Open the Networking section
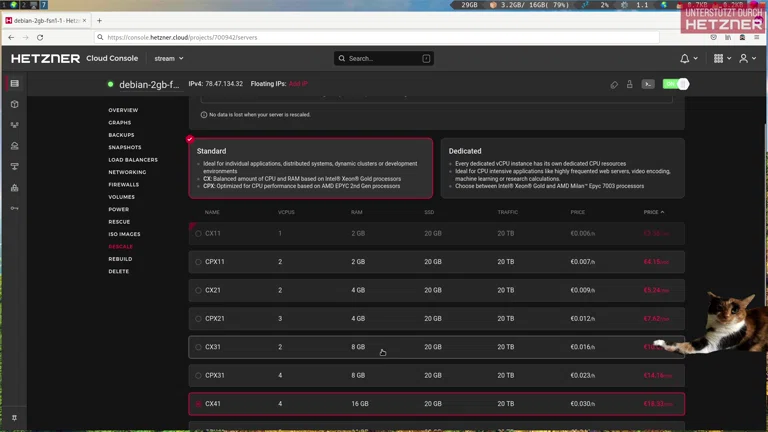Viewport: 768px width, 432px height. click(127, 172)
